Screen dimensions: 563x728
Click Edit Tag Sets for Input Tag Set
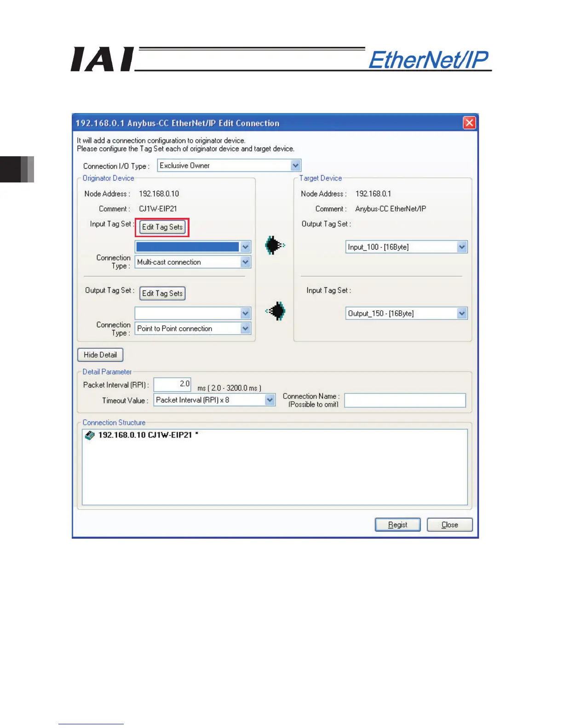point(162,227)
